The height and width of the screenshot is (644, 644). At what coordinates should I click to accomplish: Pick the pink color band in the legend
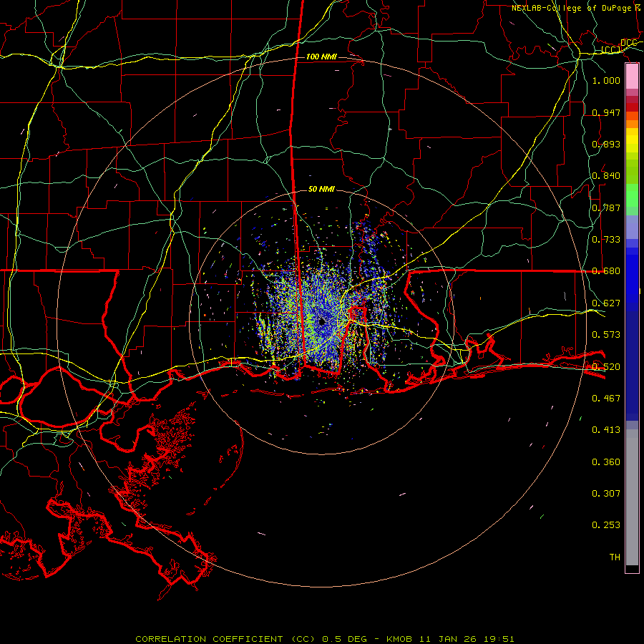tap(632, 77)
